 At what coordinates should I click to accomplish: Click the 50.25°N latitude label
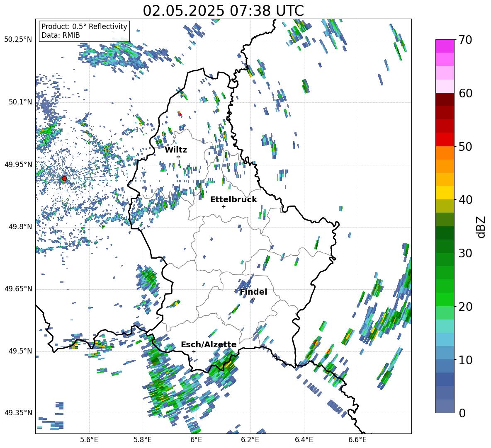18,40
